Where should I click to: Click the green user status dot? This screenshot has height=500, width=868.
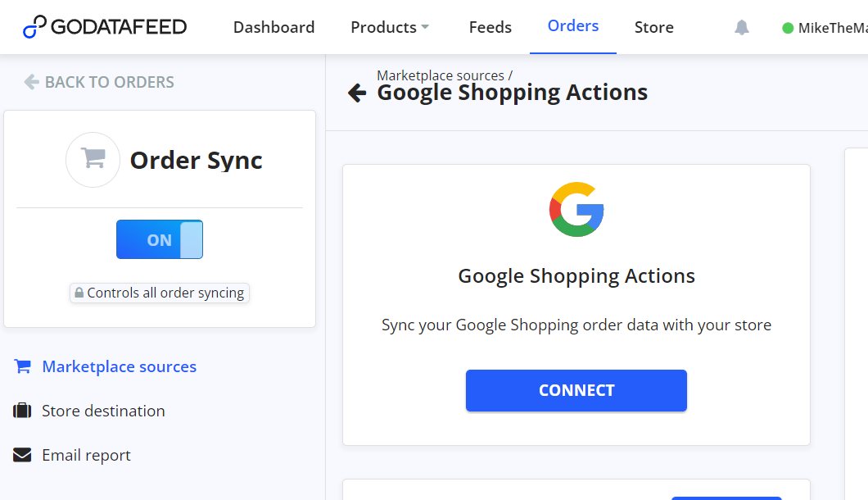pyautogui.click(x=788, y=28)
